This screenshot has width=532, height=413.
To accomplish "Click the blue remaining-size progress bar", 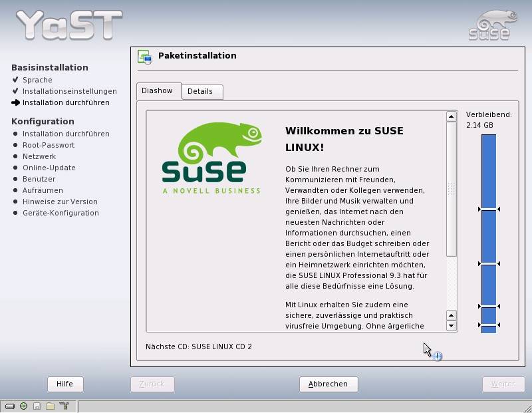I will pos(489,233).
